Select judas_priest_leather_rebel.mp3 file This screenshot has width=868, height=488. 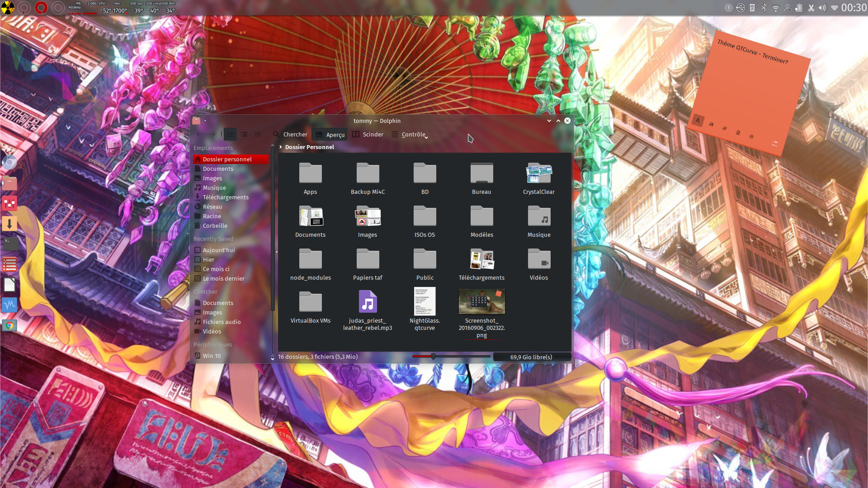click(x=368, y=310)
